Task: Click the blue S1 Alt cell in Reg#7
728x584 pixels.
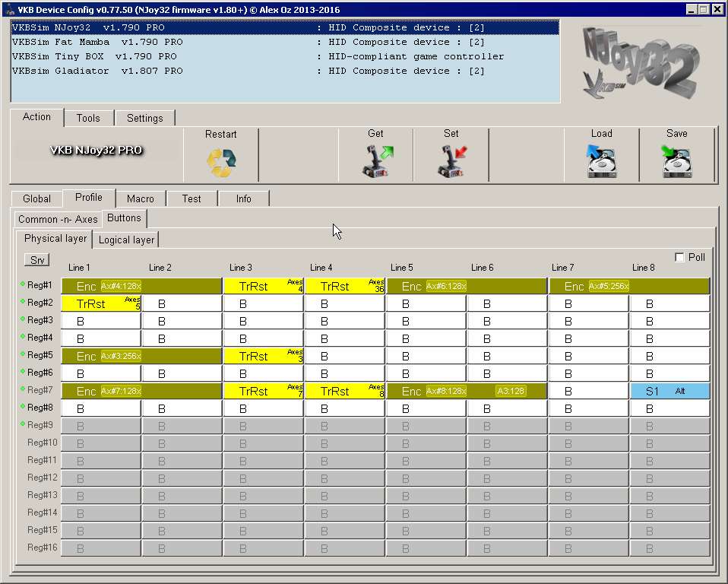Action: [670, 391]
